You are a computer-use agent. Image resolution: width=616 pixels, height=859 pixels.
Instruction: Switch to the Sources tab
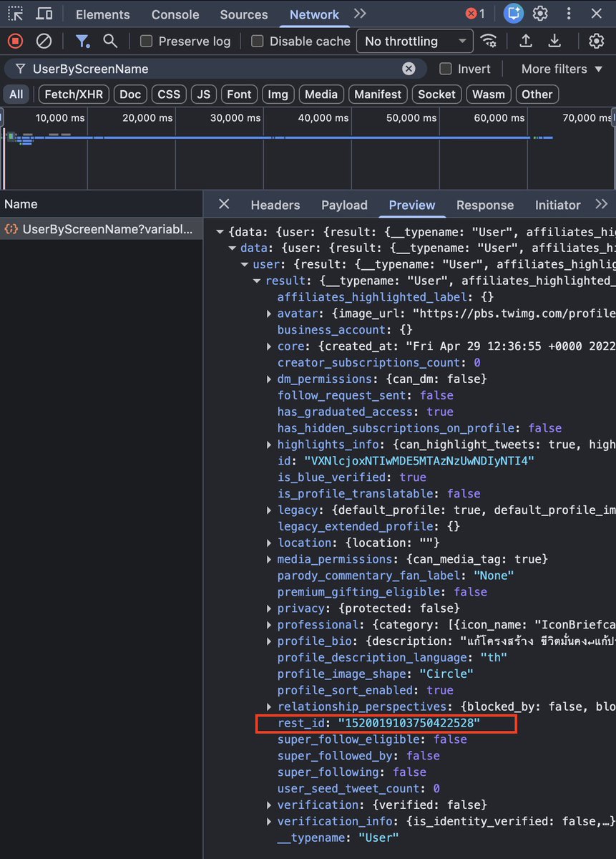(x=244, y=14)
